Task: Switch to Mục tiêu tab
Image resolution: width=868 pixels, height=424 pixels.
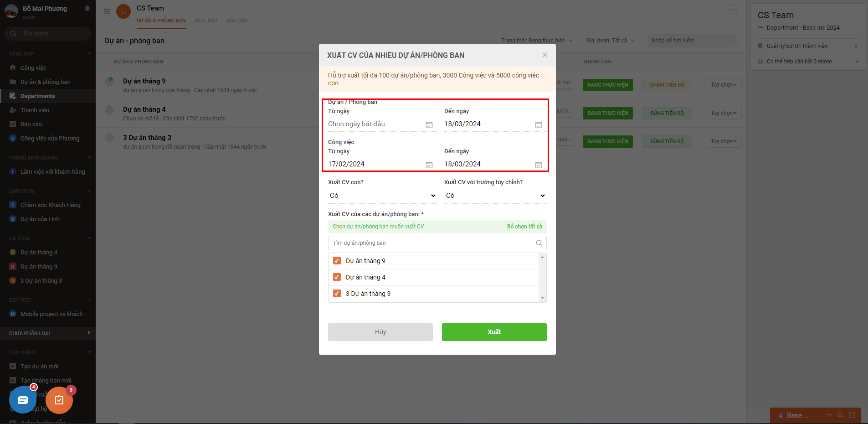Action: 206,21
